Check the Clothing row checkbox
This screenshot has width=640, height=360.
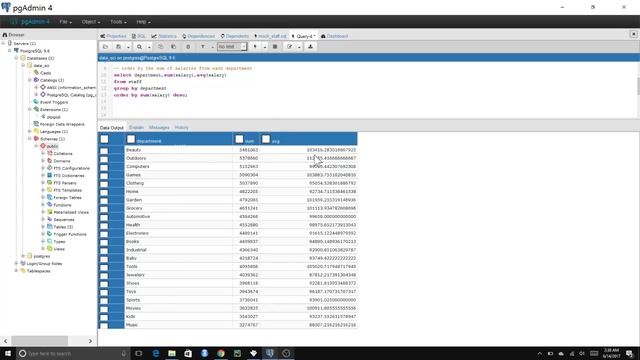click(104, 184)
